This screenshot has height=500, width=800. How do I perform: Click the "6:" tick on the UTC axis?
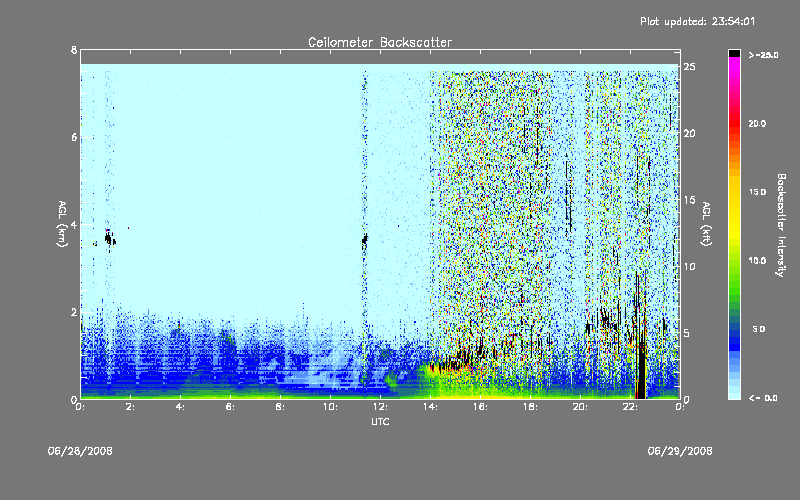coord(230,407)
